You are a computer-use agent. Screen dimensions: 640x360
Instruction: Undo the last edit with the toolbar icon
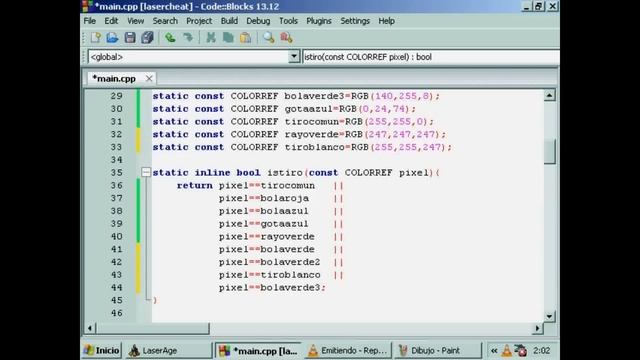170,38
